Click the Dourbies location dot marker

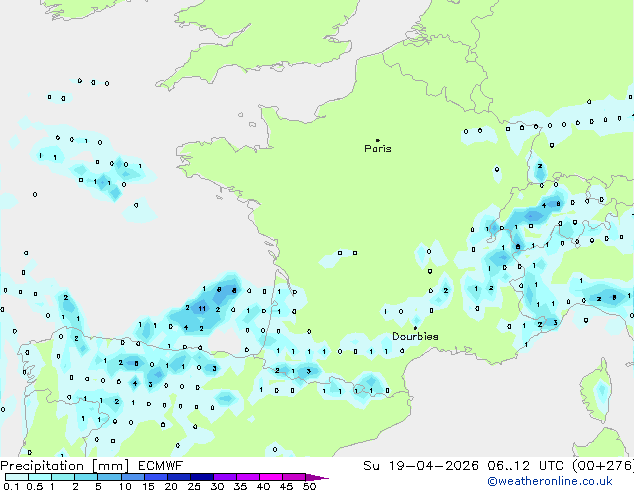(415, 328)
